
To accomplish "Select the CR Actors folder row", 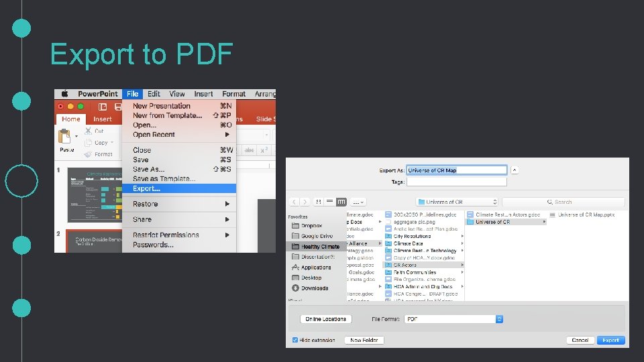I will click(x=424, y=265).
